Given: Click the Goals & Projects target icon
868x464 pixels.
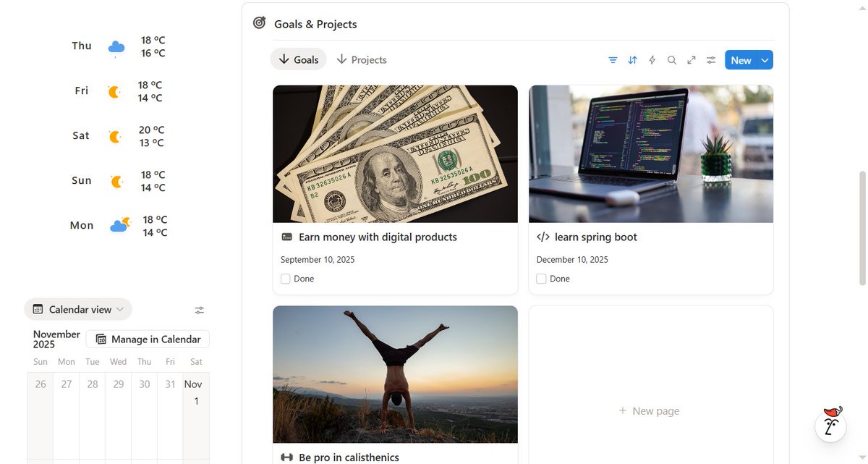Looking at the screenshot, I should click(x=260, y=23).
